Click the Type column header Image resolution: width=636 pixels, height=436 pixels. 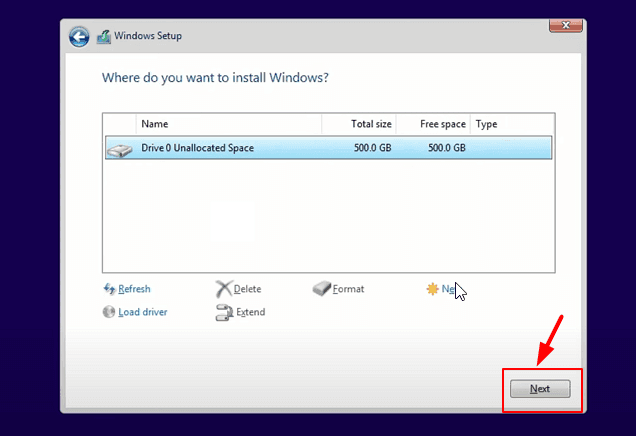[x=512, y=124]
